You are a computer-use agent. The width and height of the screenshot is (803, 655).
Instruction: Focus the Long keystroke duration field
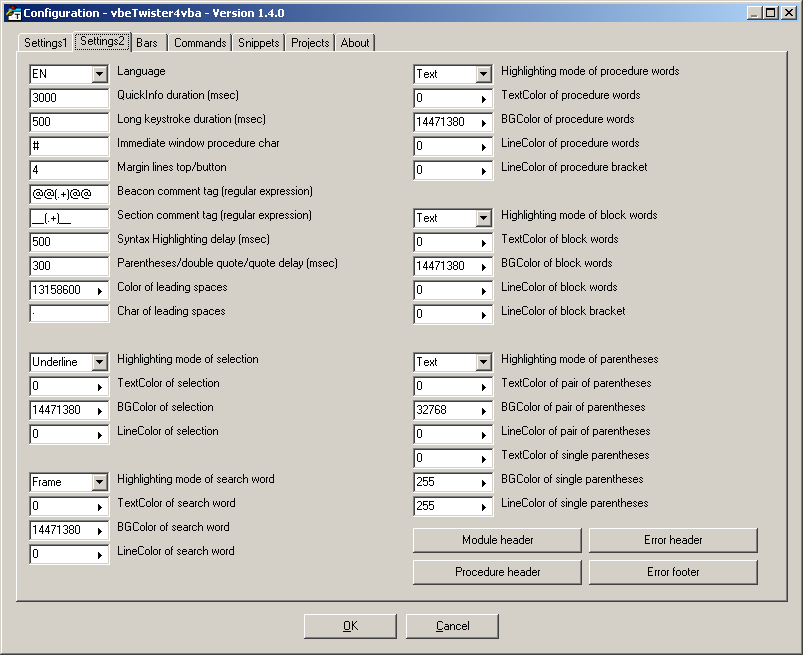(x=69, y=122)
